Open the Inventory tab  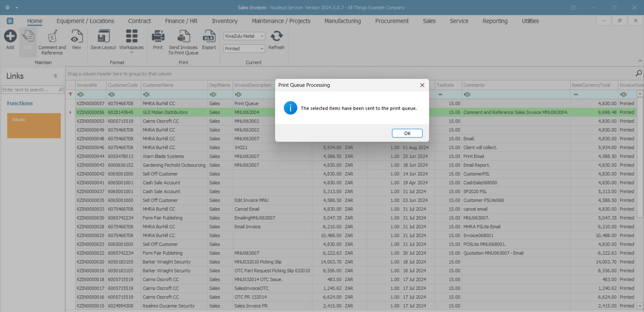pos(225,21)
